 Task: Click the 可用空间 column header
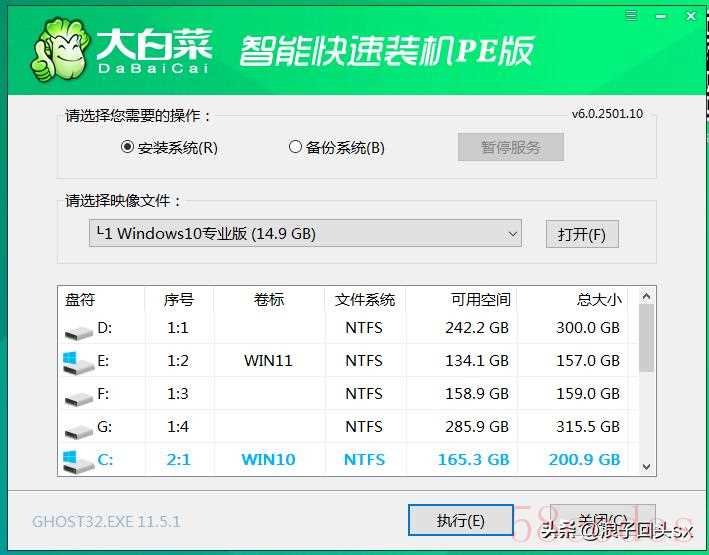pyautogui.click(x=481, y=300)
